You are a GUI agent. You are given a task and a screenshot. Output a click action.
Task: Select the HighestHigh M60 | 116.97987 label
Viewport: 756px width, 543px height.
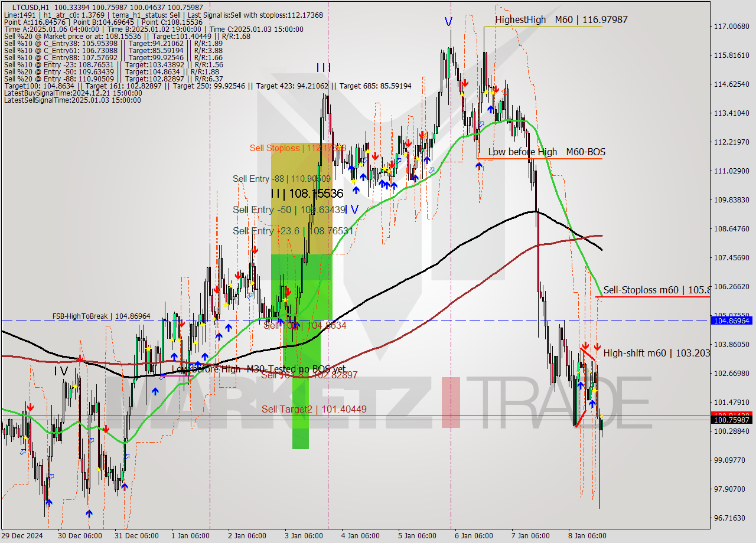pyautogui.click(x=561, y=20)
